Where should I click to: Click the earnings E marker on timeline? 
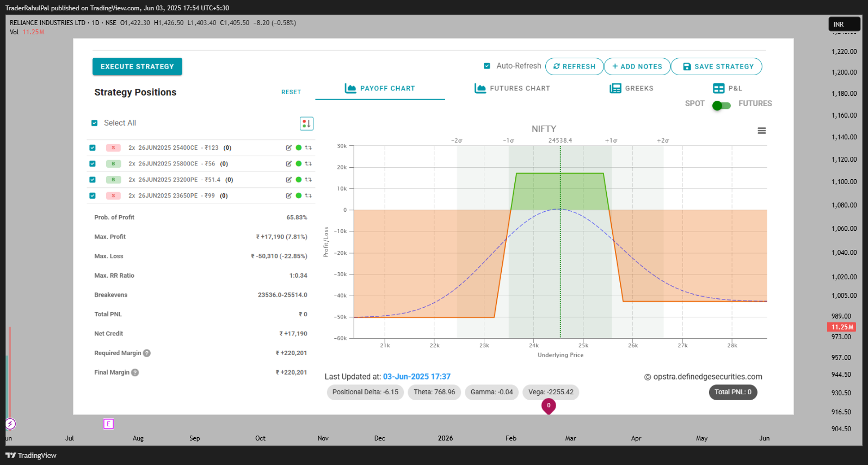click(108, 424)
